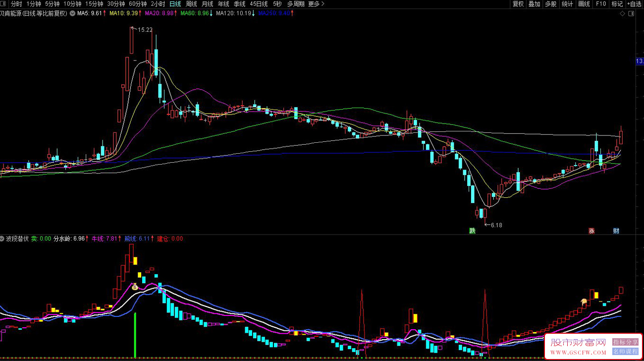
Task: Select the 15分钟 period tab
Action: pos(94,4)
